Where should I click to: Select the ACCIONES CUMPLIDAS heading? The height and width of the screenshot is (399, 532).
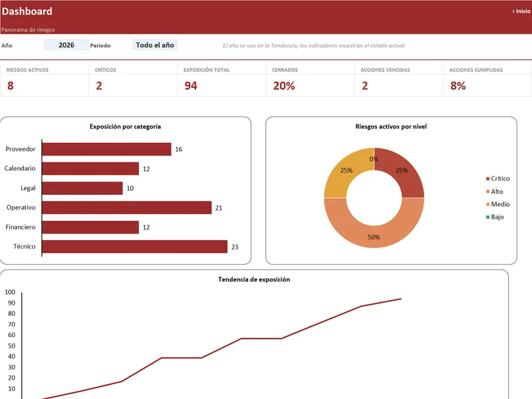click(x=476, y=70)
